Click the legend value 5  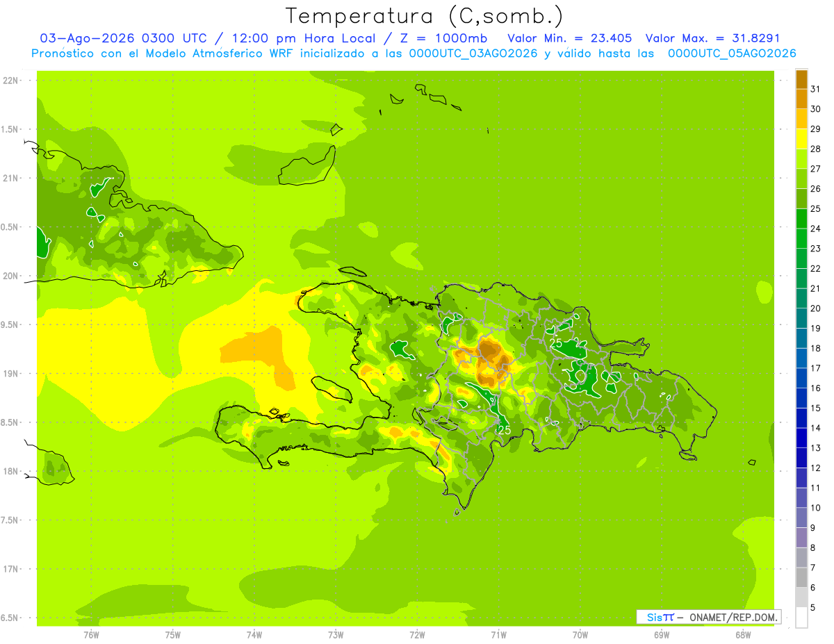[813, 608]
